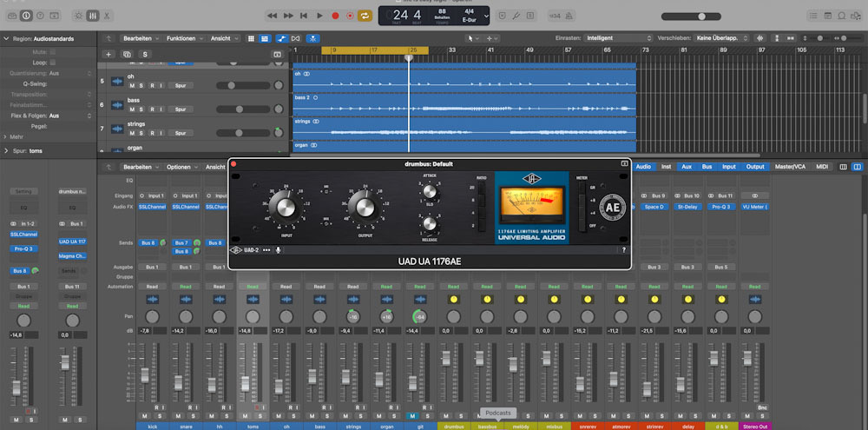Open the UAD plugin question mark help

click(624, 250)
